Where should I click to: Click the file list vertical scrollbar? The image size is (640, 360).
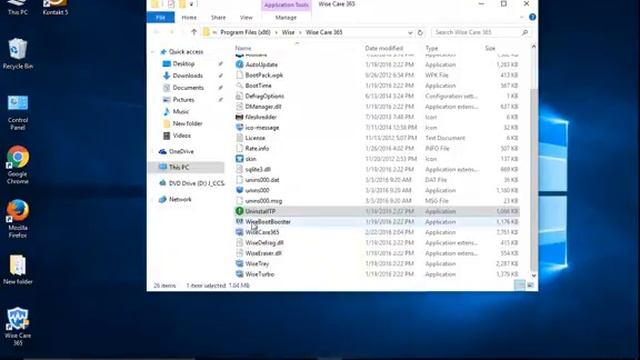(533, 180)
